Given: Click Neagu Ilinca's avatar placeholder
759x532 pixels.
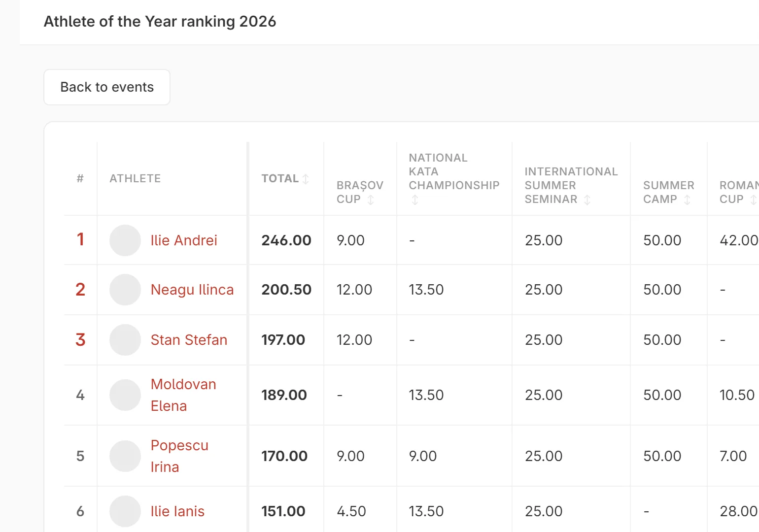Looking at the screenshot, I should (125, 290).
